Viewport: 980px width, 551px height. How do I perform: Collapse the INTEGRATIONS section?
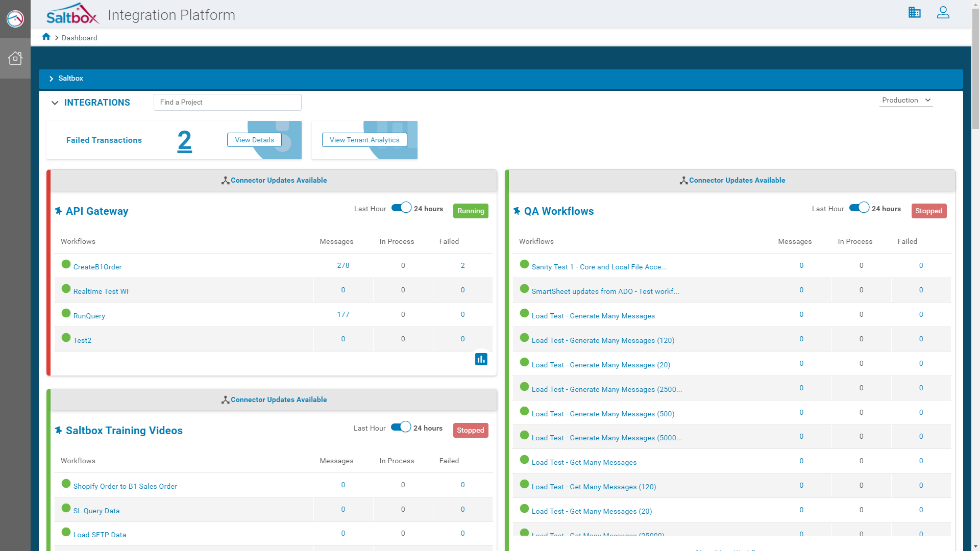click(x=55, y=103)
